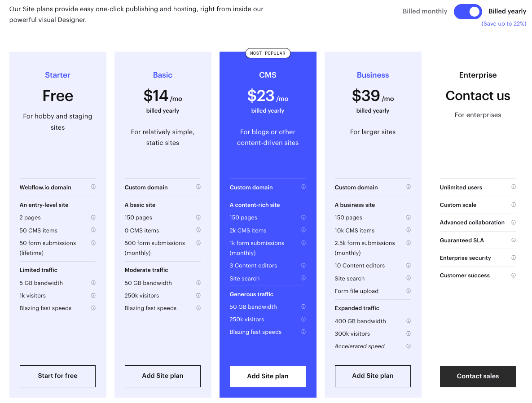
Task: Open info icon beside 0 CMS items
Action: [198, 230]
